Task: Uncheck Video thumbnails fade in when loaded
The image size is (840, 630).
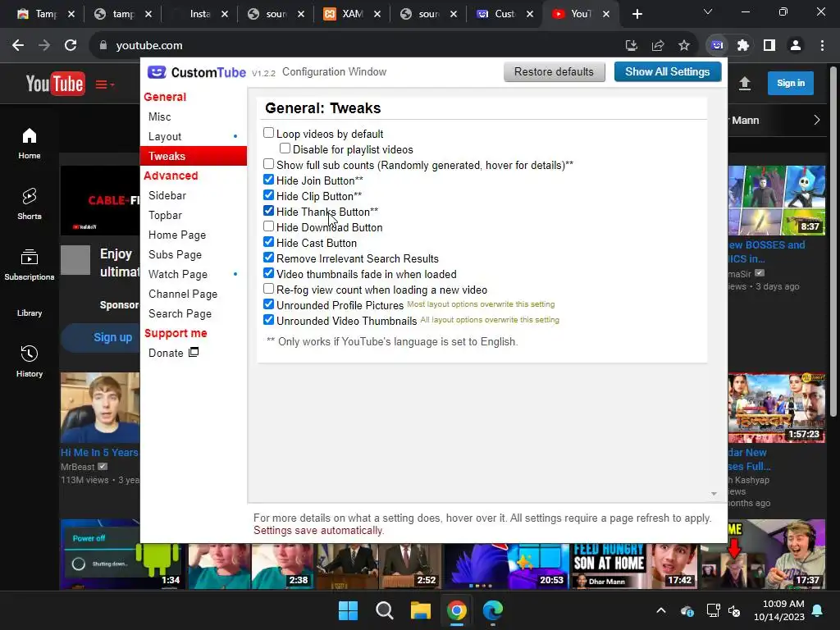Action: tap(268, 272)
